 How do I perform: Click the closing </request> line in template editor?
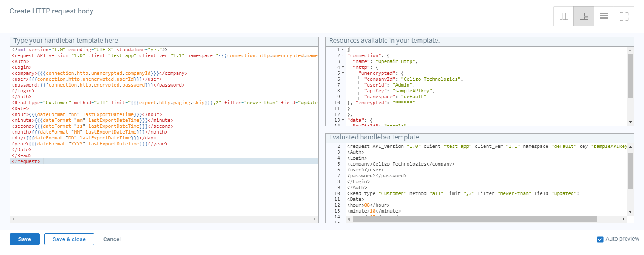(x=164, y=161)
